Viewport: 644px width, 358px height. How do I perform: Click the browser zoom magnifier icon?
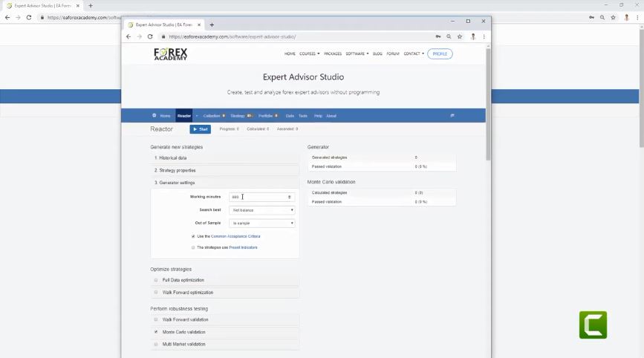449,36
